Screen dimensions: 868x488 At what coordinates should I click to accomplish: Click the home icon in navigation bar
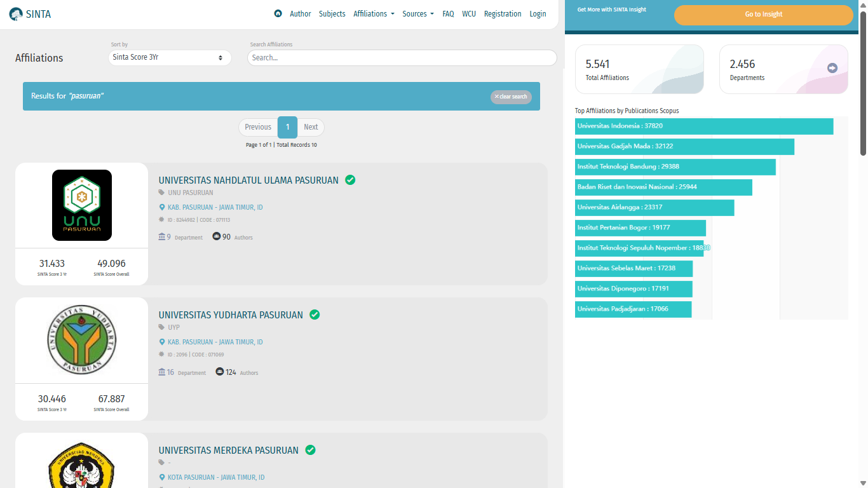coord(278,13)
